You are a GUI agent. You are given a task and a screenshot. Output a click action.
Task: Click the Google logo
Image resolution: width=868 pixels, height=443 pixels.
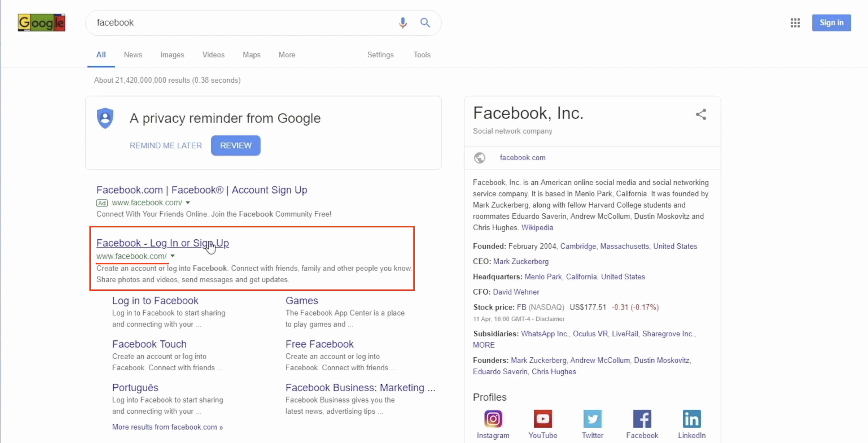pos(41,23)
